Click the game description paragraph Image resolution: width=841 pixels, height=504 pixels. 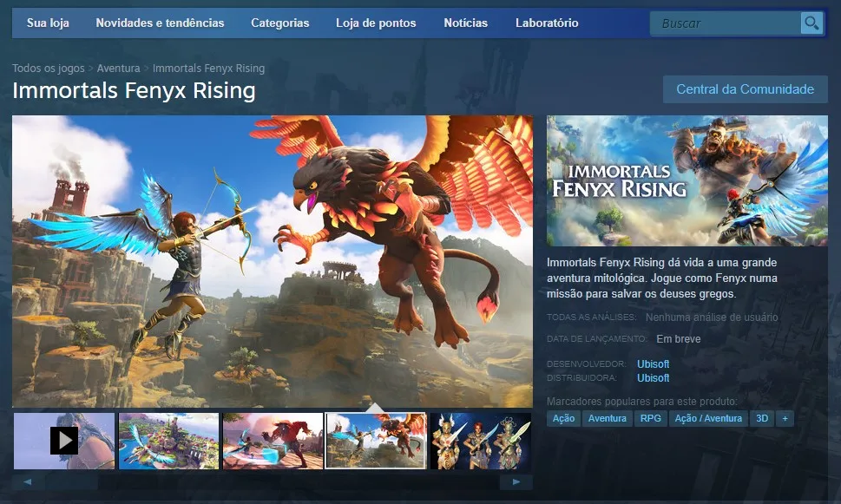tap(662, 278)
